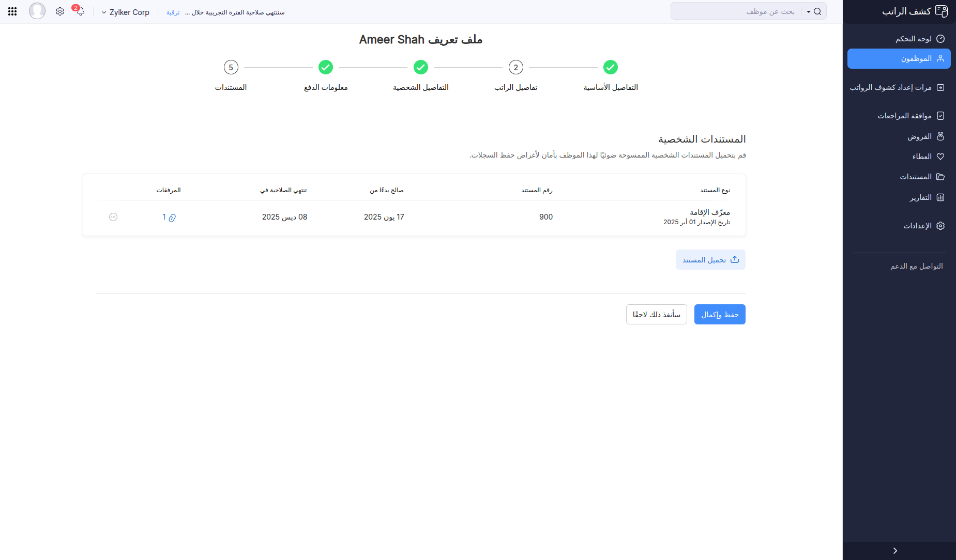The image size is (956, 560).
Task: Click حفظ وإكمال to save and complete
Action: point(720,314)
